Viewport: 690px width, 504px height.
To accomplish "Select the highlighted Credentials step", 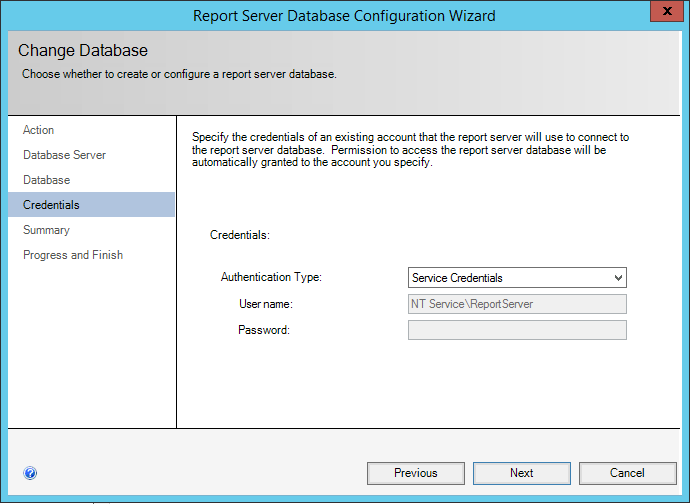I will click(x=51, y=205).
